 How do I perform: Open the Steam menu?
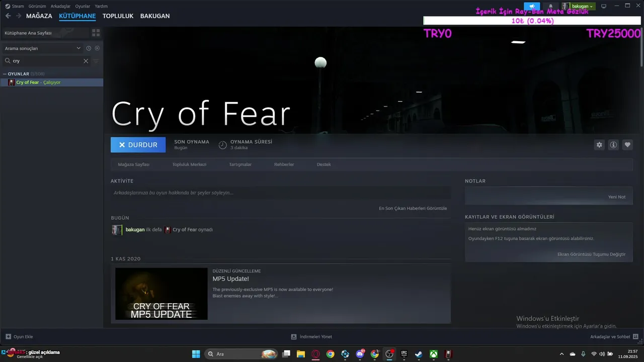[15, 6]
